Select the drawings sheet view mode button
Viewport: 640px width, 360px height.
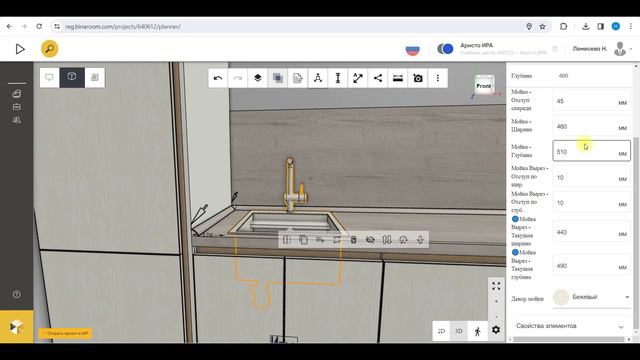95,77
